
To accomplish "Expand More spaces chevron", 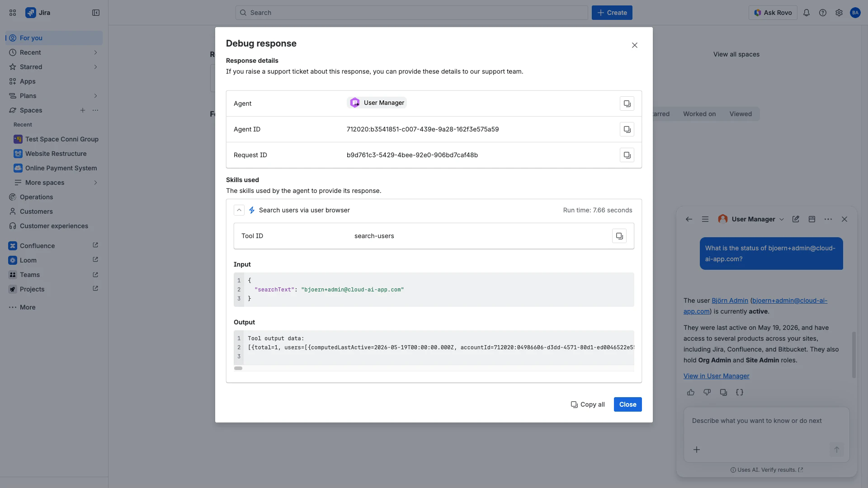I will 95,183.
